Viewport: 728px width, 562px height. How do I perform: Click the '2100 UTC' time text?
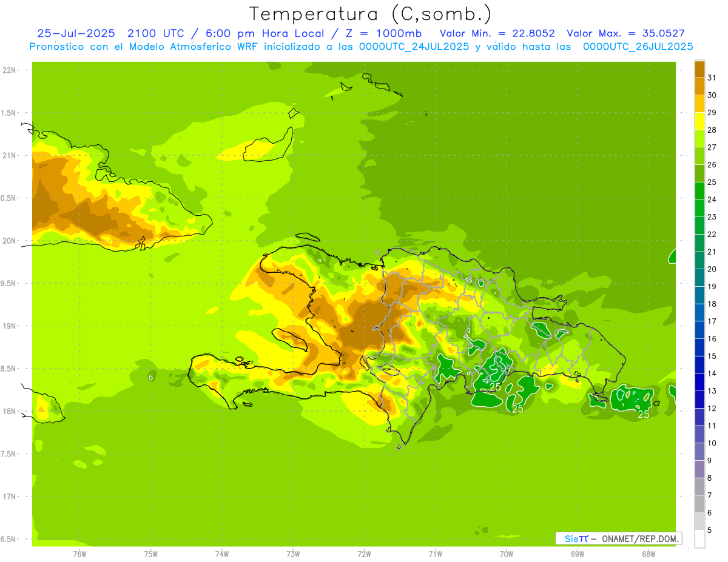pos(157,33)
